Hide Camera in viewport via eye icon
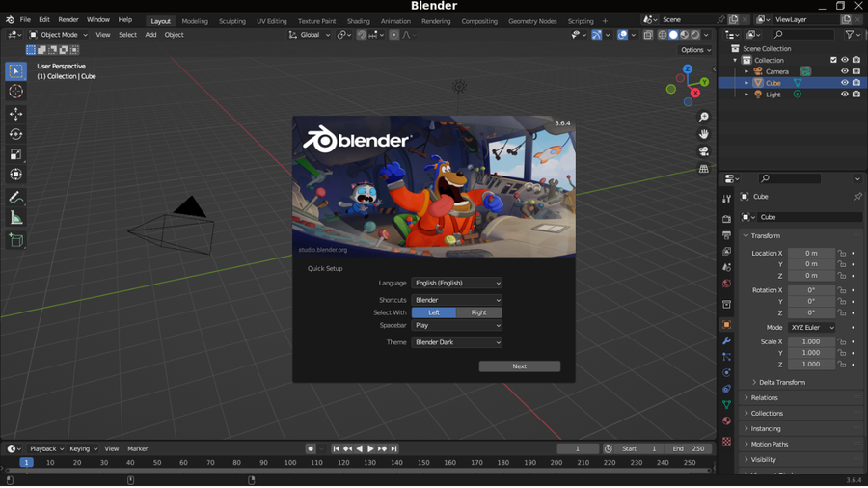This screenshot has height=488, width=868. (845, 71)
